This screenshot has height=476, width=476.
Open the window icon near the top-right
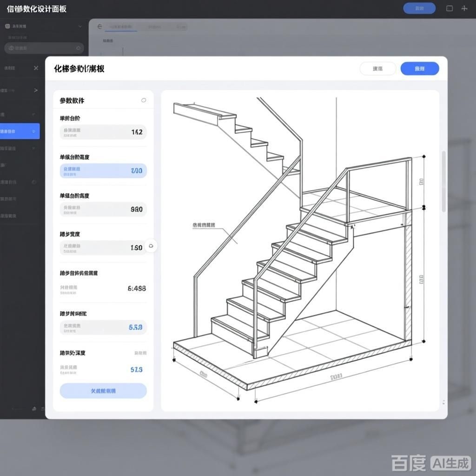(x=449, y=8)
